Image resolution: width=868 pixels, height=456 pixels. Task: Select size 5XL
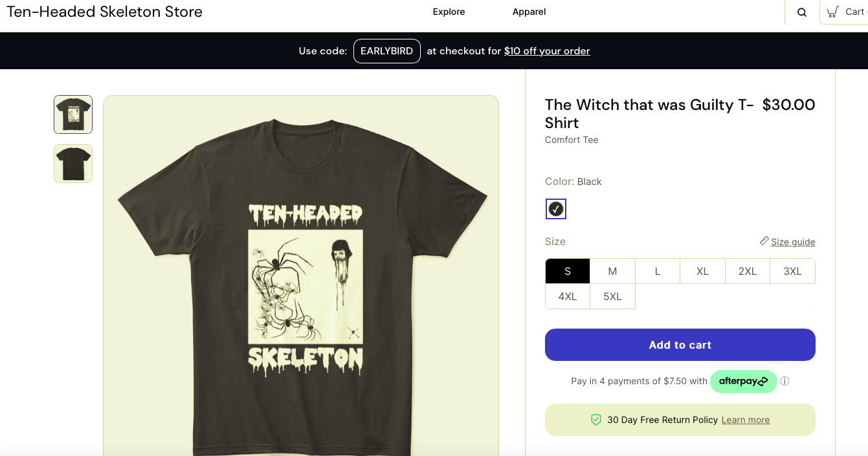612,296
